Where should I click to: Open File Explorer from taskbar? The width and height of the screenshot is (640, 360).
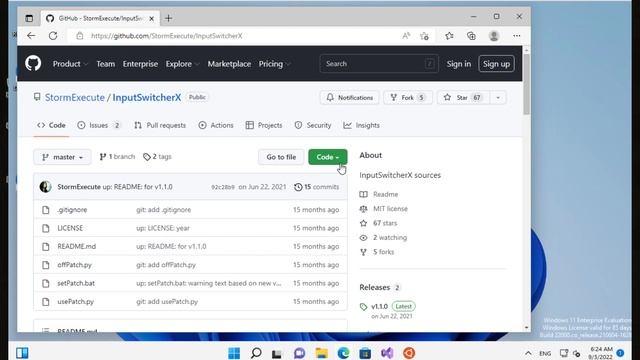322,353
